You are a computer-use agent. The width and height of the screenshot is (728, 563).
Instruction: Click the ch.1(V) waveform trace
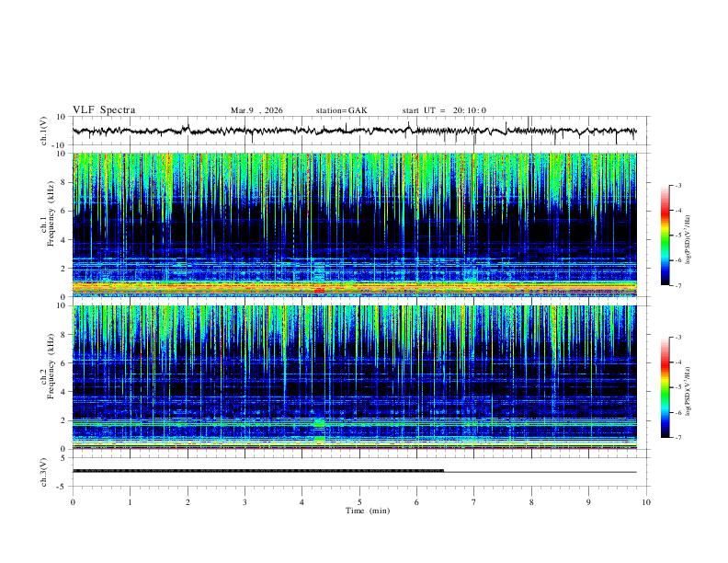(x=354, y=131)
